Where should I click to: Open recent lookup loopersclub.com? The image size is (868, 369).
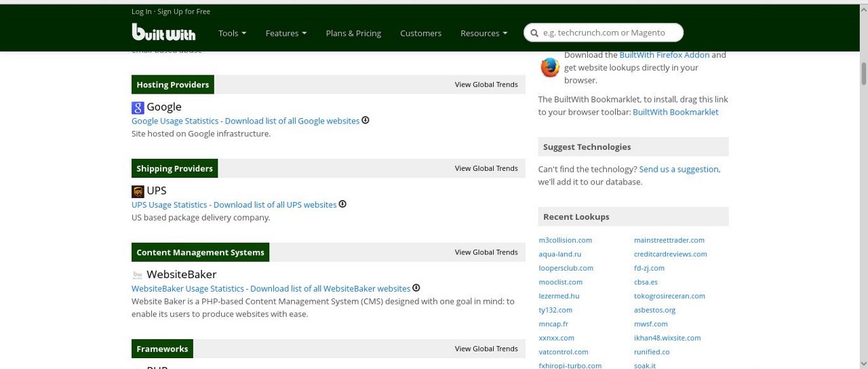[566, 268]
